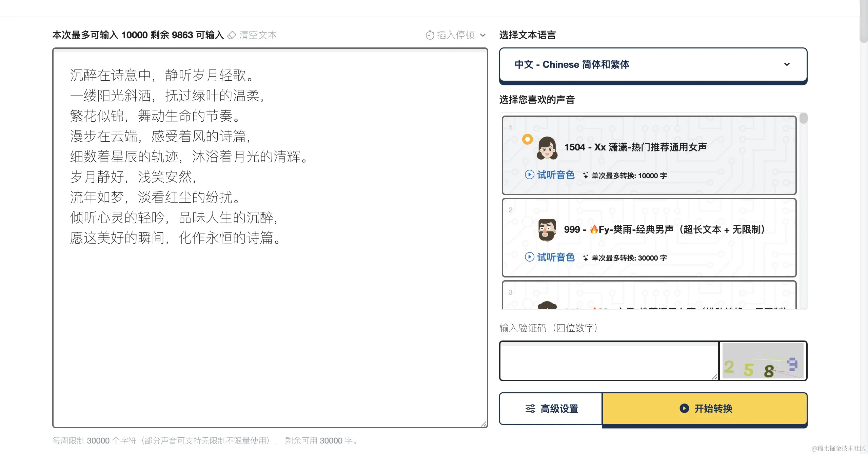Click the sliders icon in the 高级设置 button
The width and height of the screenshot is (868, 454).
tap(530, 409)
